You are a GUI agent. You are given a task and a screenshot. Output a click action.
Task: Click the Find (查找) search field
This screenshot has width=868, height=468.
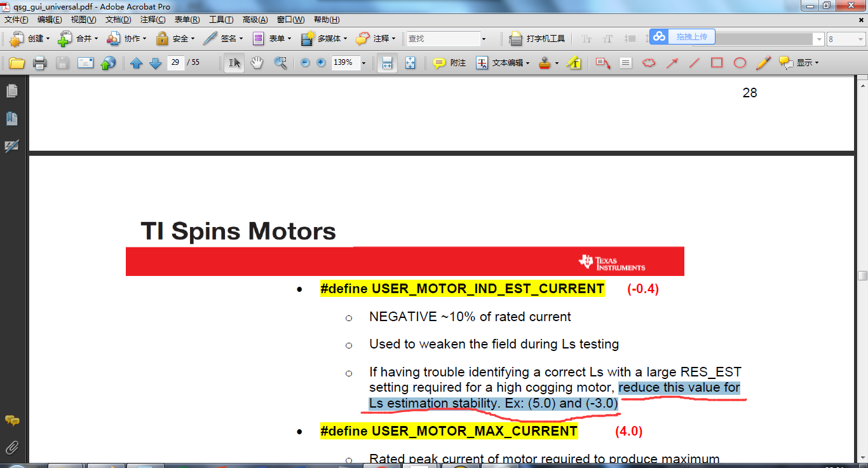444,39
